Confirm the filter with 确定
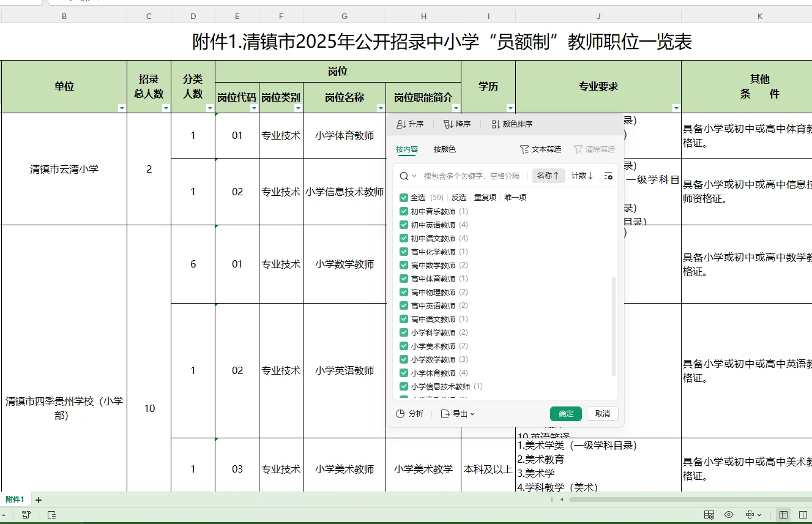 [566, 414]
